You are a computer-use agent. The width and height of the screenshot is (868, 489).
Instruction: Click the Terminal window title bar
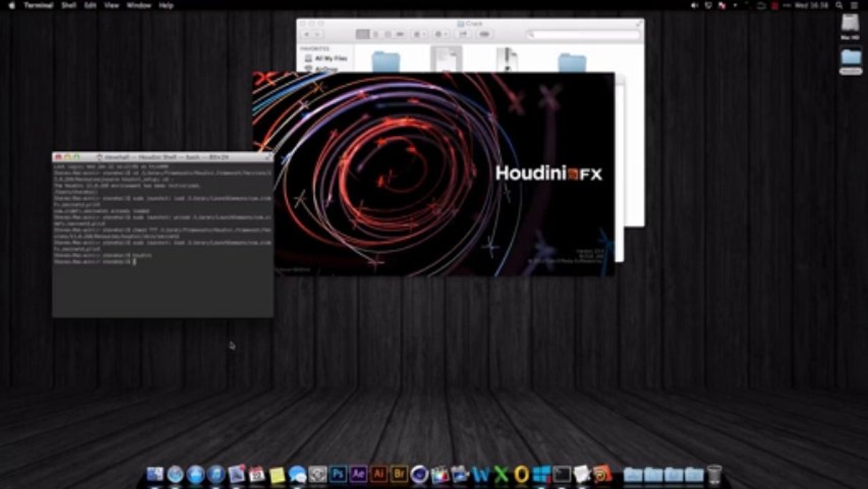pos(163,157)
